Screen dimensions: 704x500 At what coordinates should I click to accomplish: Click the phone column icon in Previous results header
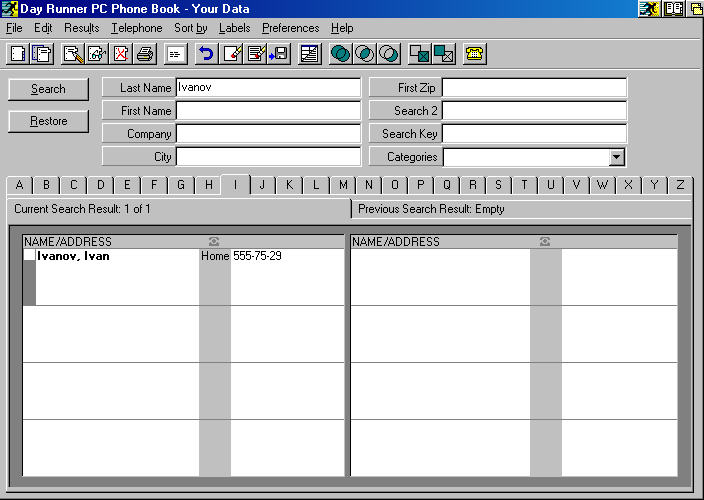[545, 241]
